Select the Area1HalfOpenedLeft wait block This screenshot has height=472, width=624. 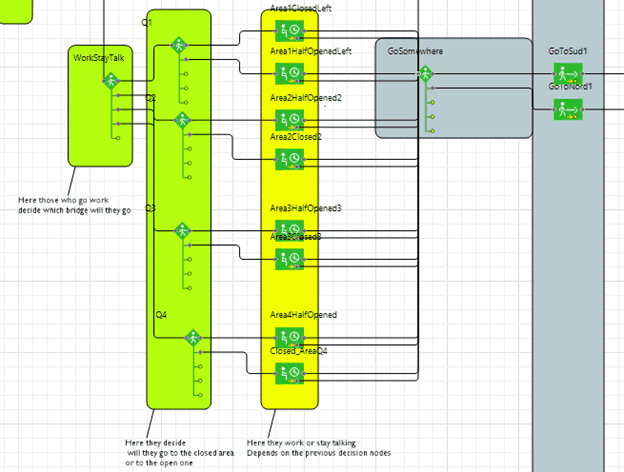[289, 72]
